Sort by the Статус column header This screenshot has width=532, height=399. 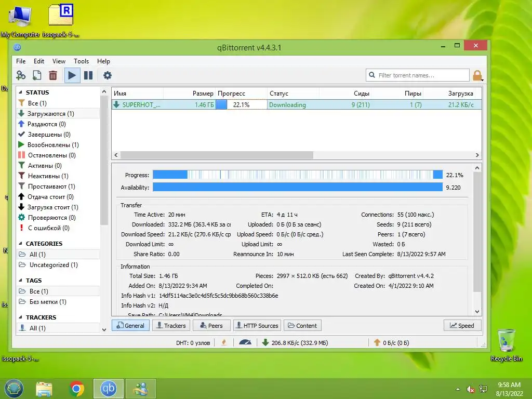tap(293, 94)
